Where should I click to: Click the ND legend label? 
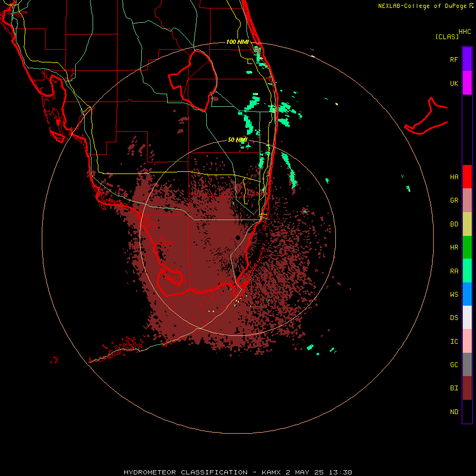[454, 412]
